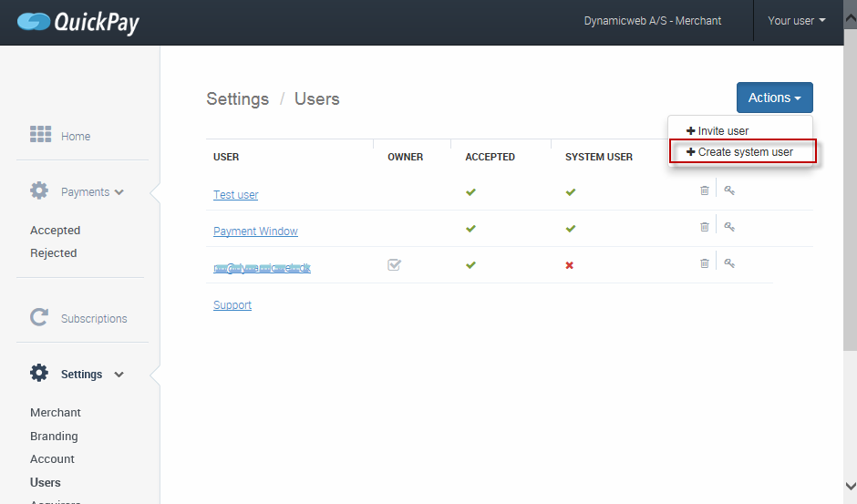
Task: Click trash icon for Payment Window user
Action: coord(704,227)
